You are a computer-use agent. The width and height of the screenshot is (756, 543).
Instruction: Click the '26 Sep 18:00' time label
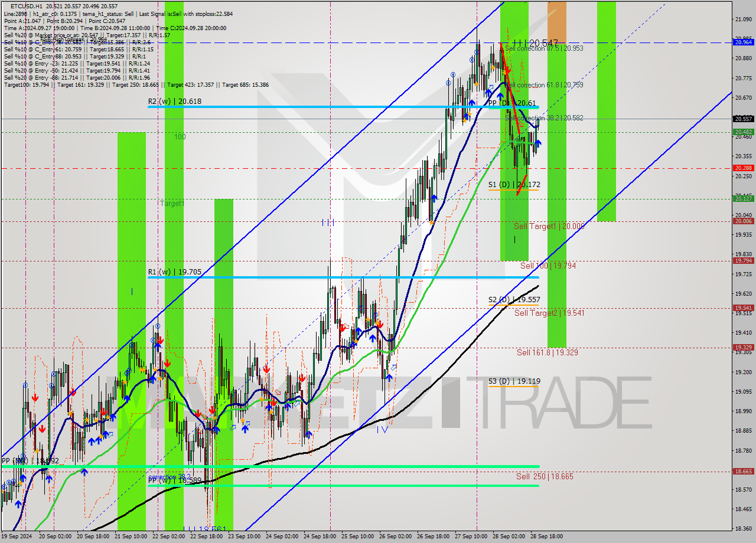tap(434, 537)
